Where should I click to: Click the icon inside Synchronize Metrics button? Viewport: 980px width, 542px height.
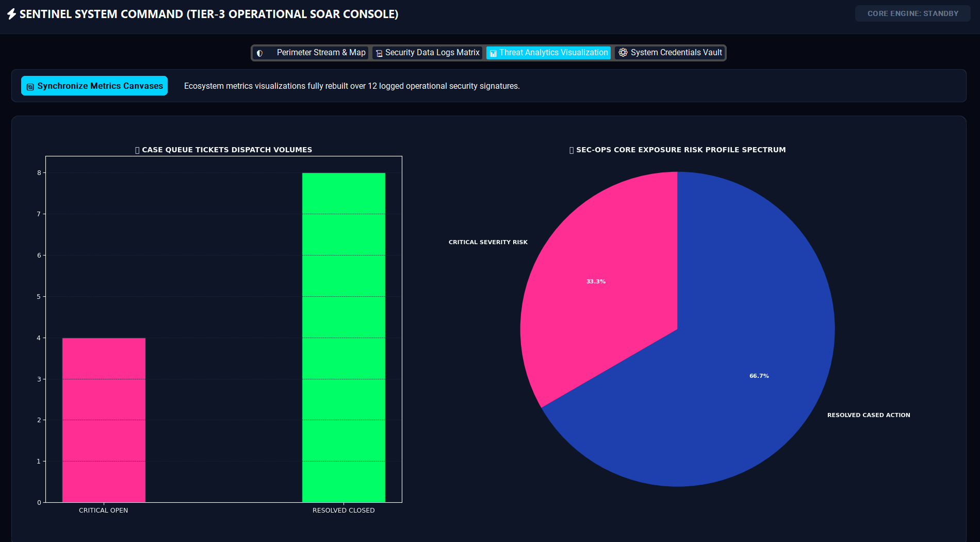pos(30,87)
